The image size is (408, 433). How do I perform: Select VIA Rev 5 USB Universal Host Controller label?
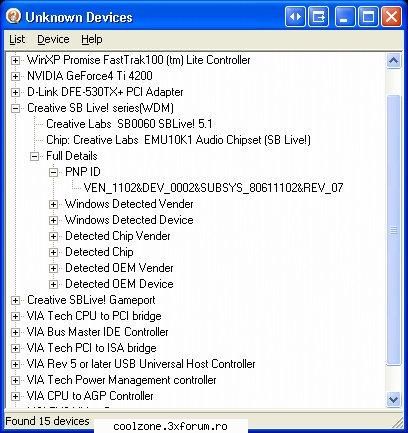[141, 364]
